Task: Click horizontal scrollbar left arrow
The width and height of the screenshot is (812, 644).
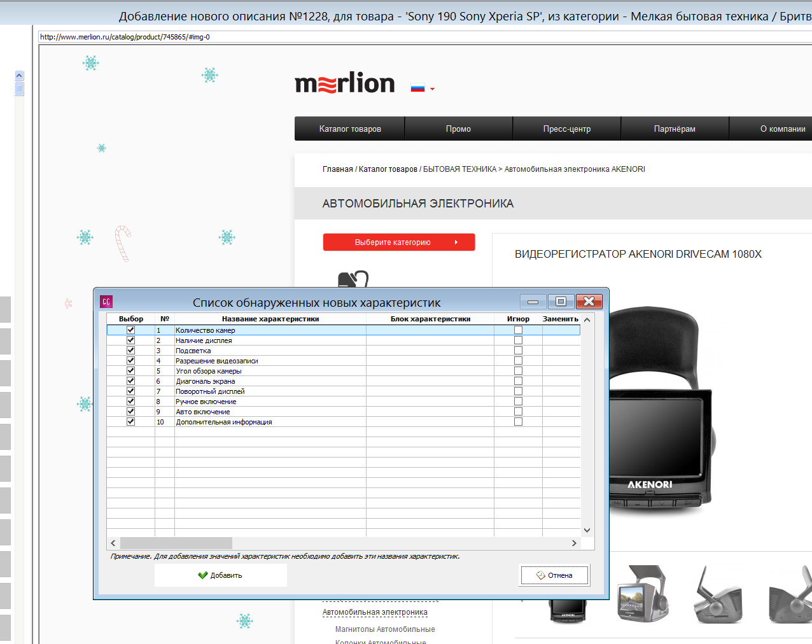Action: [x=113, y=543]
